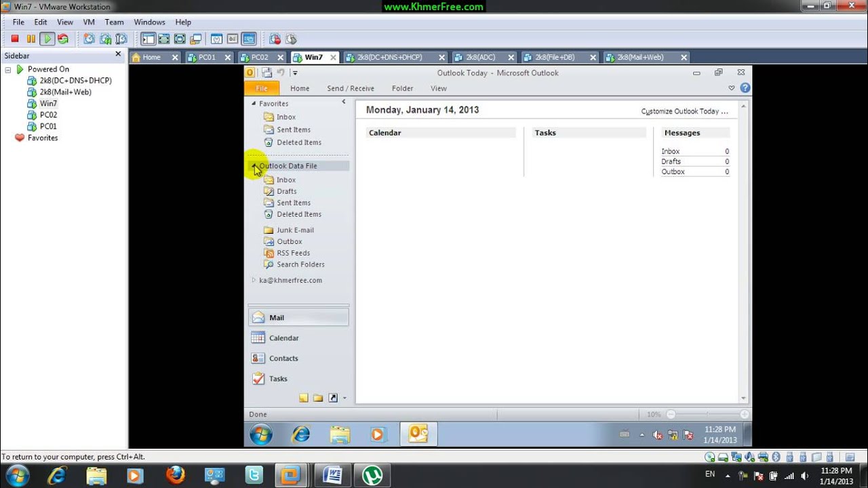Toggle the VMware Show Sidebar toolbar icon

pyautogui.click(x=148, y=39)
